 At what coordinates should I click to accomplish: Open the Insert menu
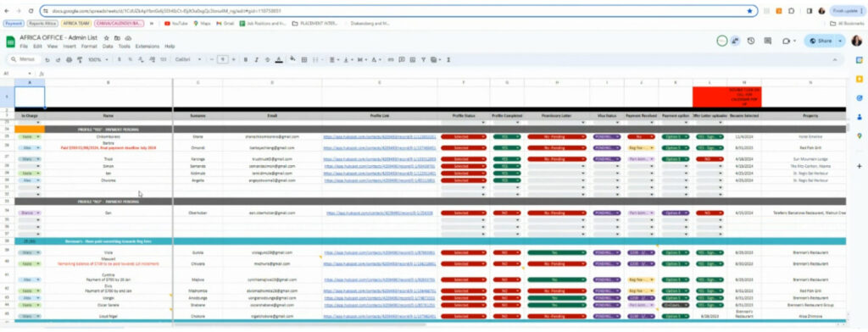click(x=70, y=47)
